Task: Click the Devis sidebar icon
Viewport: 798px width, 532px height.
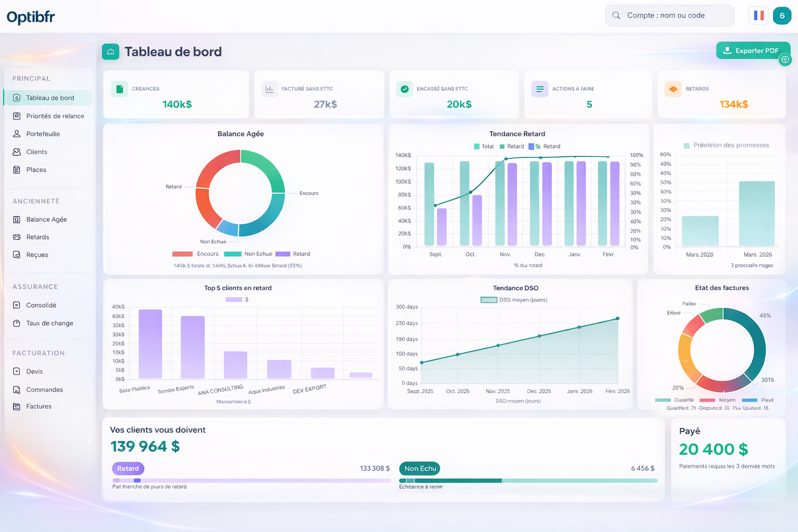Action: pos(17,371)
